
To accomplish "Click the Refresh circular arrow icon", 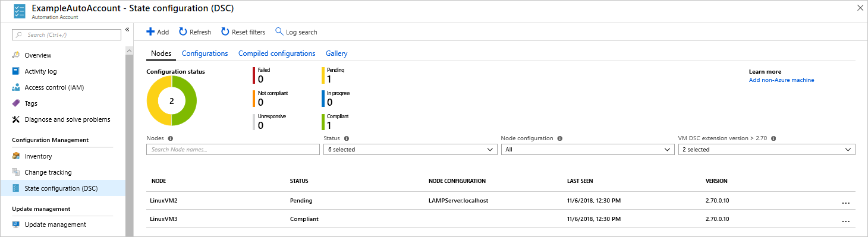I will [183, 31].
